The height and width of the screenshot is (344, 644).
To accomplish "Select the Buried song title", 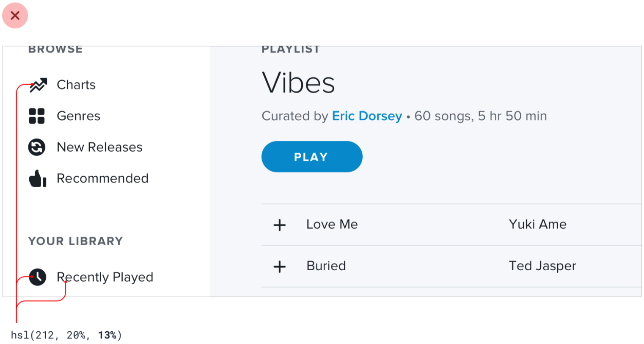I will (326, 266).
